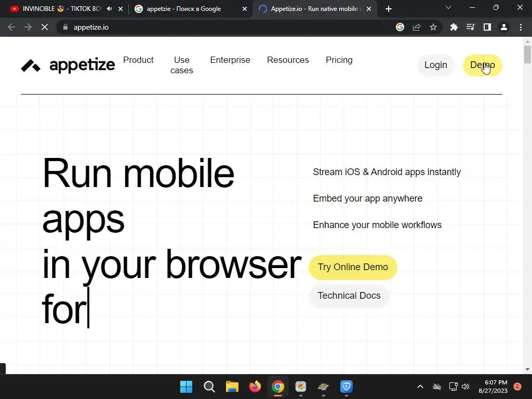The width and height of the screenshot is (532, 399).
Task: Switch to the appetzie Google search tab
Action: click(x=183, y=9)
